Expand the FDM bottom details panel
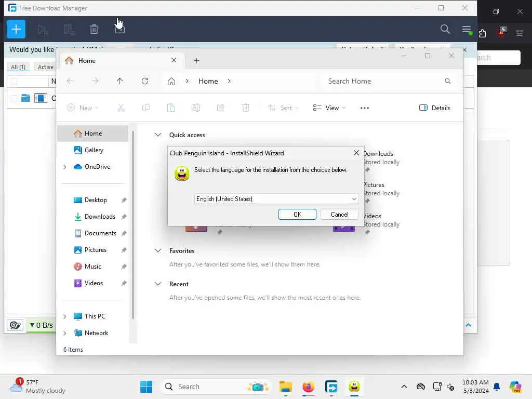 468,325
